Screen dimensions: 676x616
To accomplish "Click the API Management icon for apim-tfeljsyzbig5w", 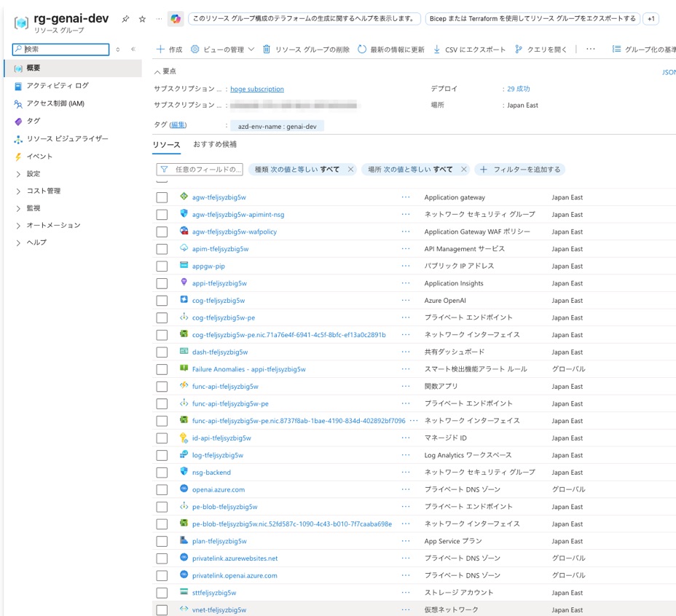I will [x=184, y=248].
